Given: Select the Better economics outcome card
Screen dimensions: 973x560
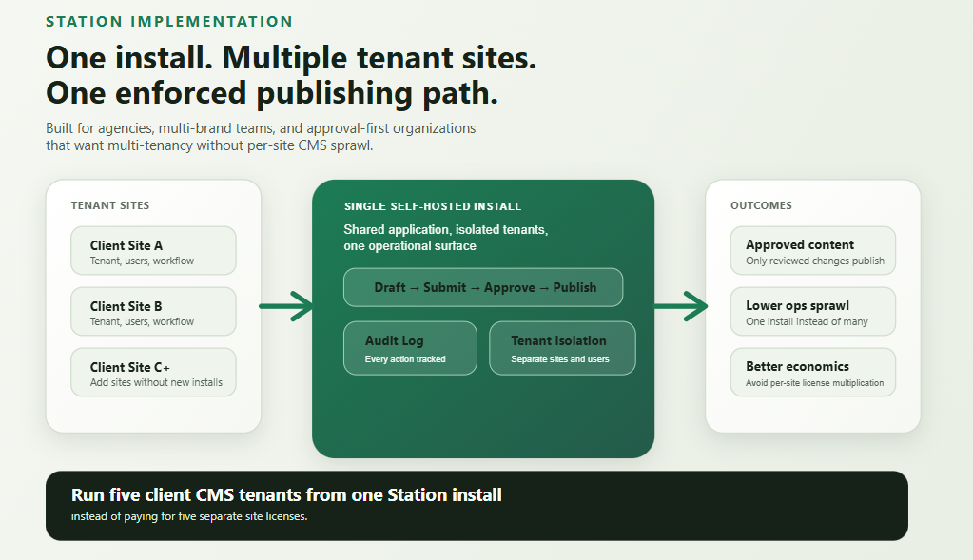Looking at the screenshot, I should click(813, 372).
